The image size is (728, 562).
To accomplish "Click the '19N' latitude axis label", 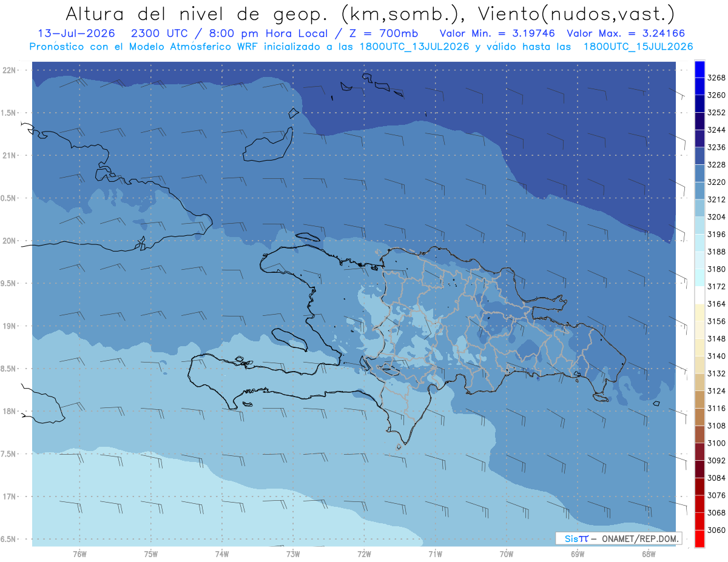I will 10,326.
